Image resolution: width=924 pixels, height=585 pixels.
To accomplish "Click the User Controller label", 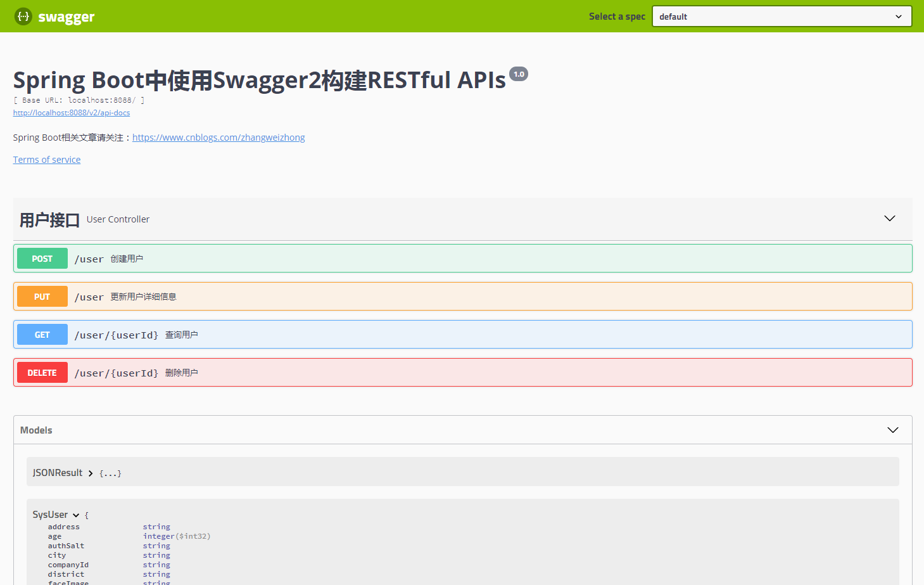I will coord(118,219).
